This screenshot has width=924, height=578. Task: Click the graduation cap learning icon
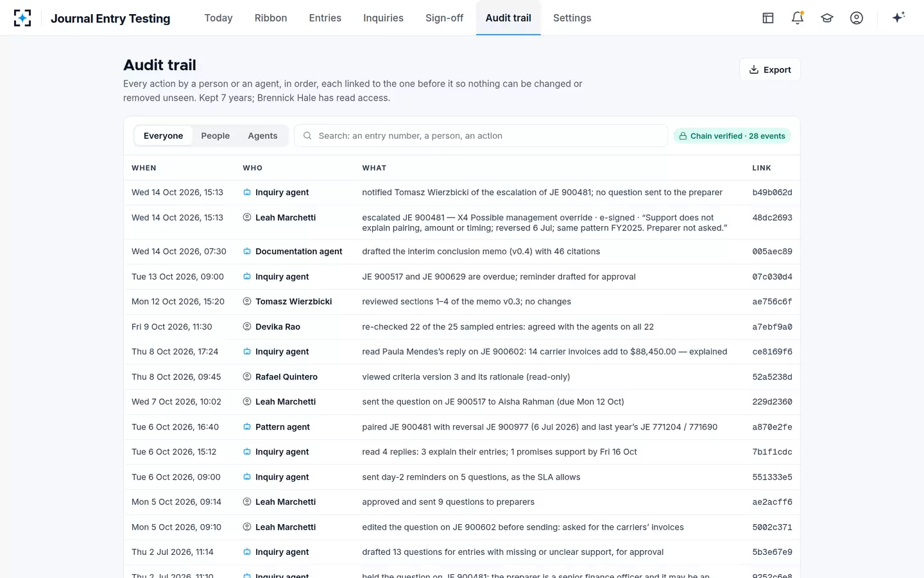tap(827, 18)
